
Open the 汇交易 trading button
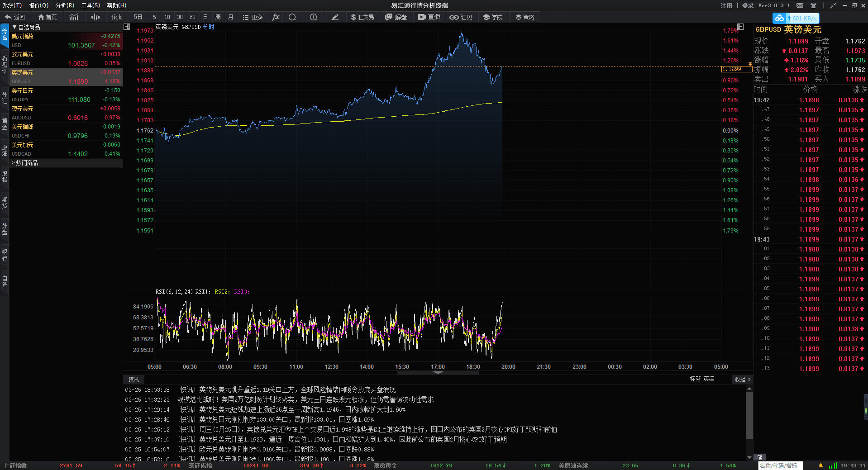362,17
